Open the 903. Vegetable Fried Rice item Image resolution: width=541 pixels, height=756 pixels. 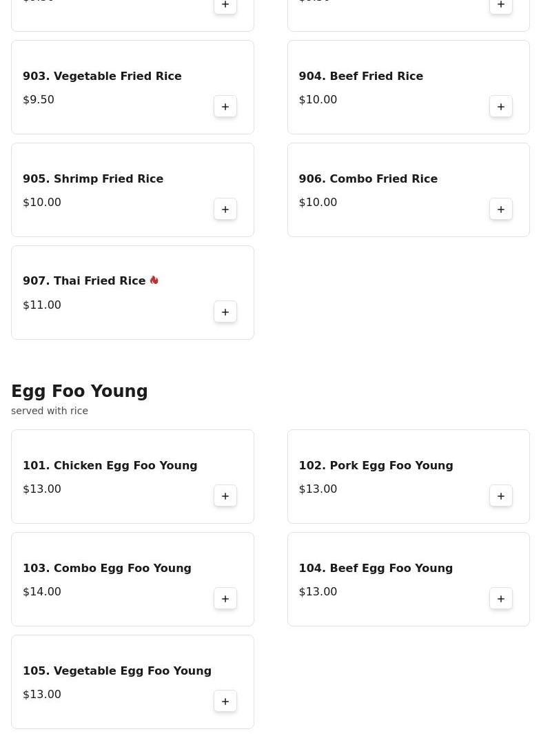pos(102,76)
